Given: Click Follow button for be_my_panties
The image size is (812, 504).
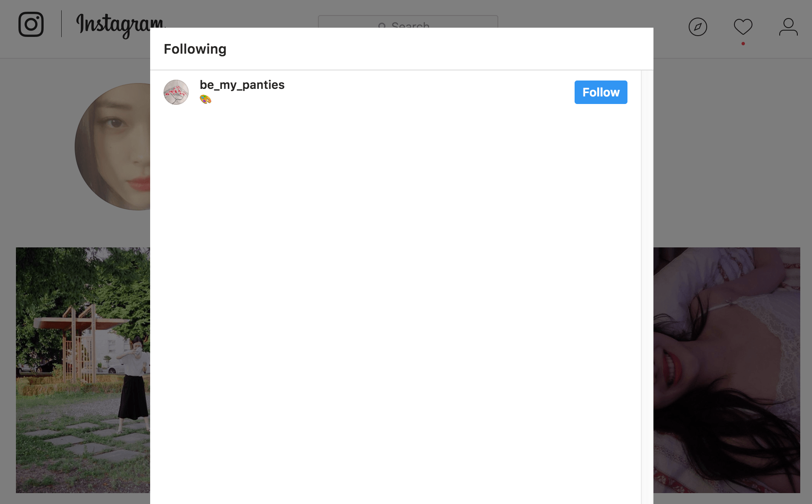Looking at the screenshot, I should tap(601, 92).
